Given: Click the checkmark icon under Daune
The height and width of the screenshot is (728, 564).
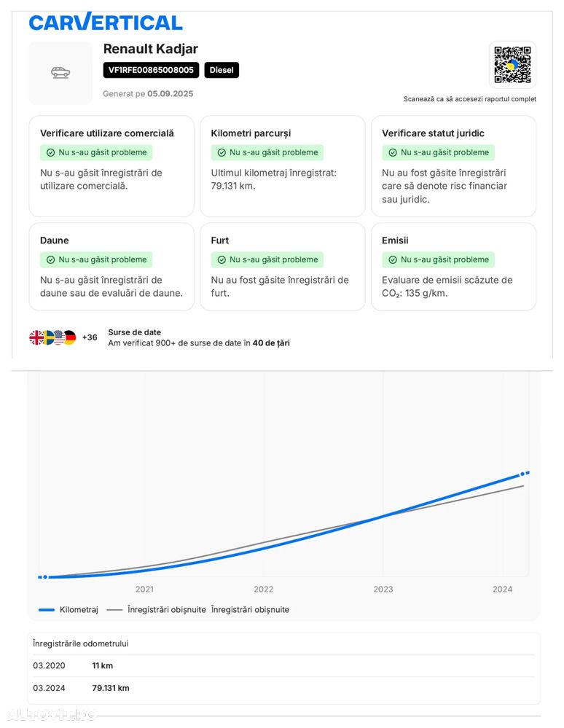Looking at the screenshot, I should [50, 259].
